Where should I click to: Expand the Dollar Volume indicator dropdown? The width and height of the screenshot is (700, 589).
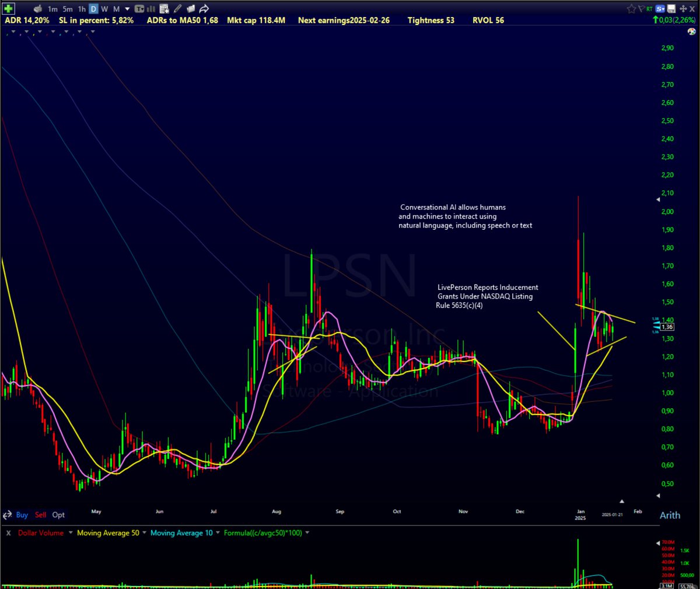(x=71, y=532)
